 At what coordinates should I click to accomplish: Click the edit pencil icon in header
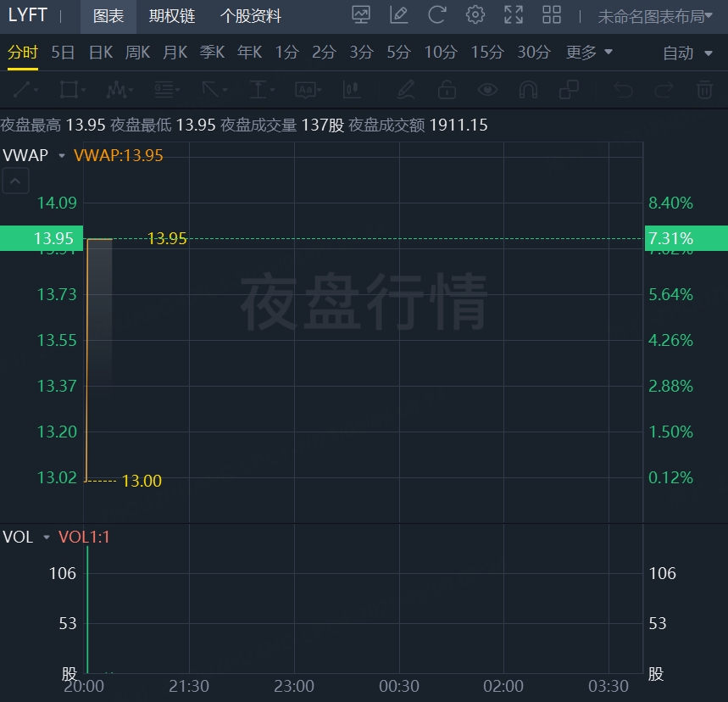click(399, 15)
